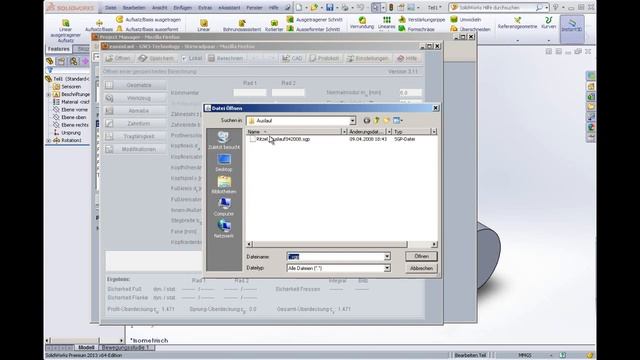Viewport: 640px width, 360px height.
Task: Open the Referenzgeometrie tool
Action: click(517, 23)
